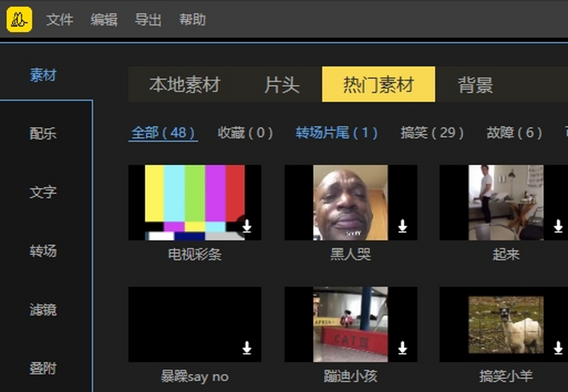Open the 编辑 menu
The image size is (568, 392).
tap(104, 20)
